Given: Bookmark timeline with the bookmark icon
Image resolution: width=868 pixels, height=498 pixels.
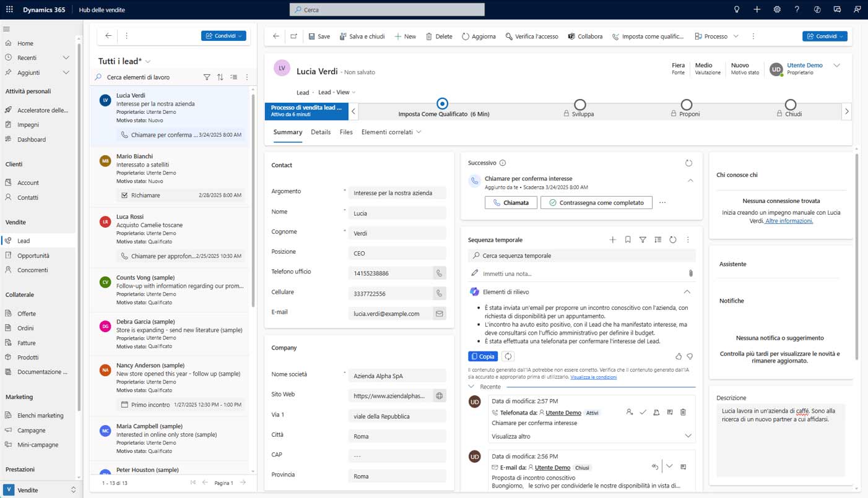Looking at the screenshot, I should click(x=628, y=239).
